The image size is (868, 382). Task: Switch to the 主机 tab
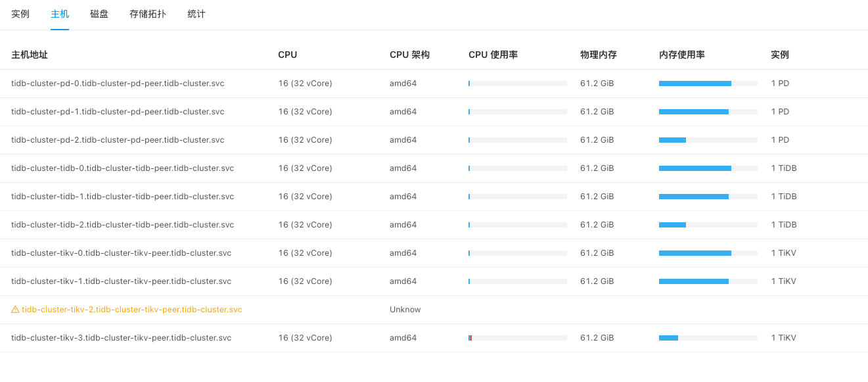[x=60, y=14]
